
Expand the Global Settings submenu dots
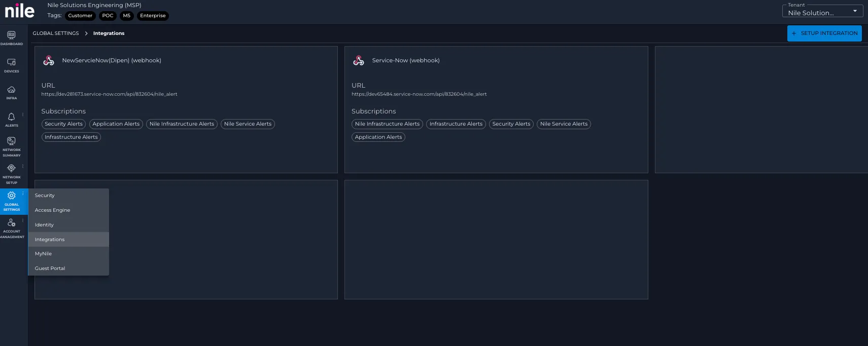coord(23,194)
